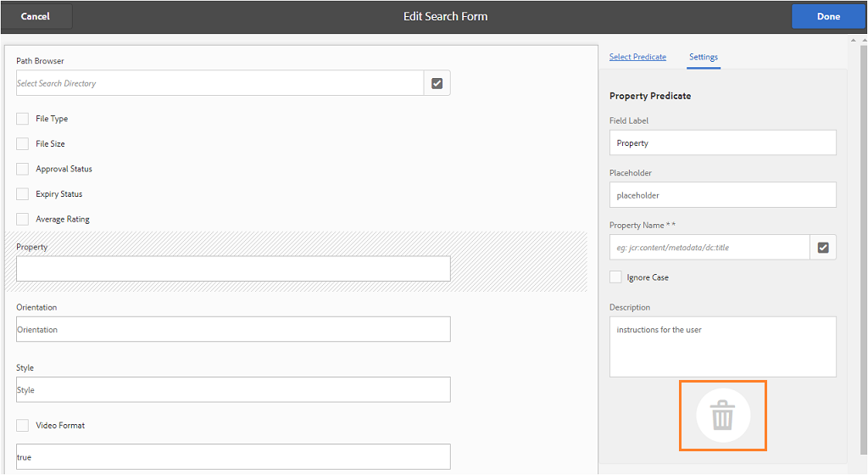Viewport: 868px width, 475px height.
Task: Focus the Field Label input
Action: pyautogui.click(x=722, y=142)
